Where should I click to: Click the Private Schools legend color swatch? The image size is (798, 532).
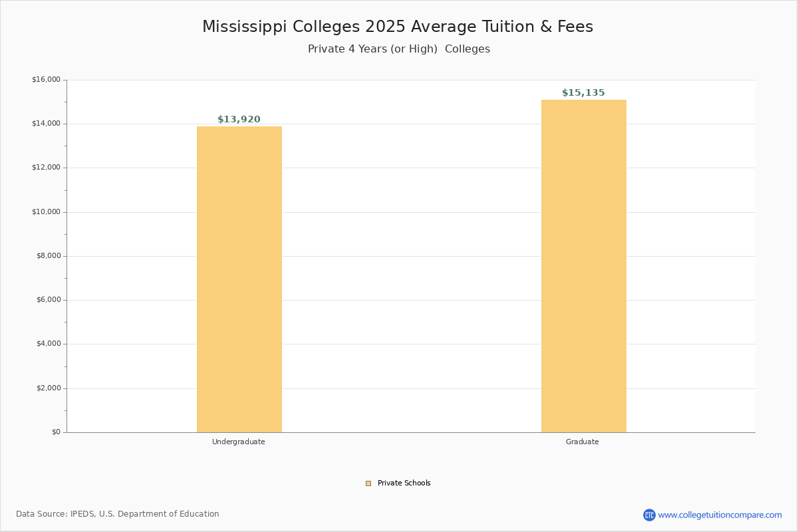[368, 483]
